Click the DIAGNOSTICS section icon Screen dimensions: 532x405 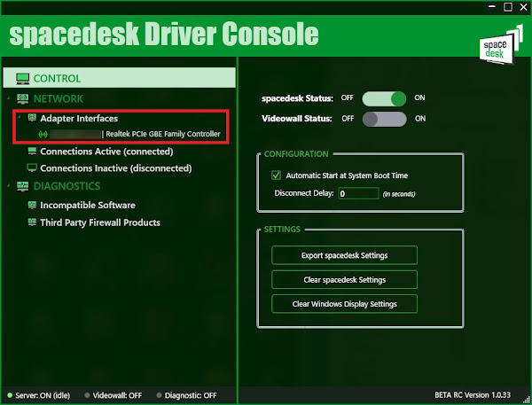[23, 186]
